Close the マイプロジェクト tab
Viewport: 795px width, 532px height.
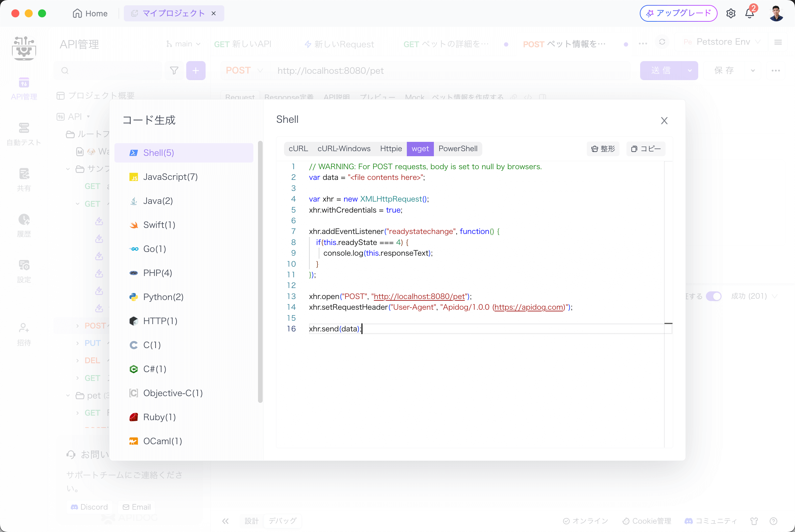point(213,13)
